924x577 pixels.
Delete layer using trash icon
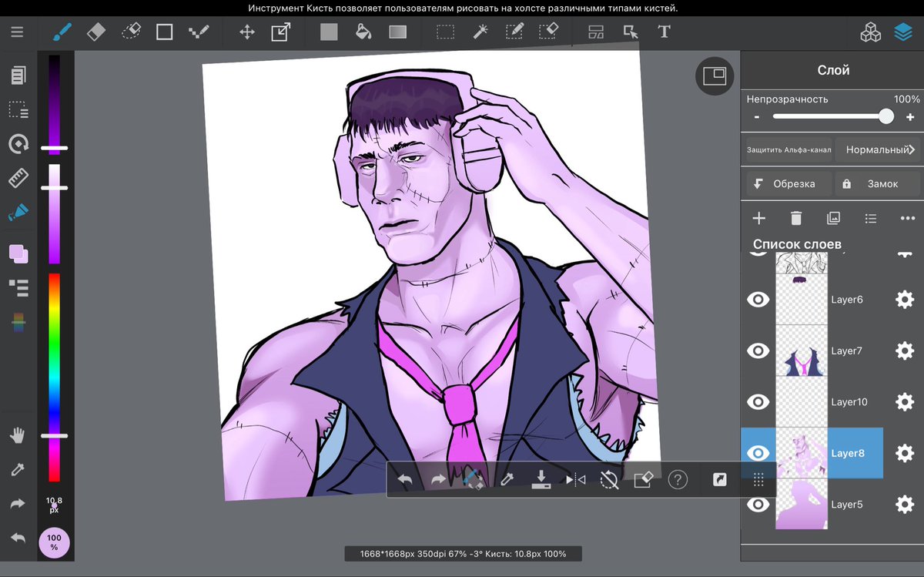click(796, 219)
